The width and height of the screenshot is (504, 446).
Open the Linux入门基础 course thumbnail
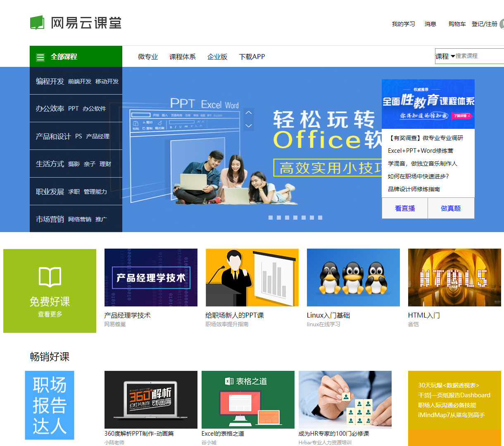[x=353, y=278]
